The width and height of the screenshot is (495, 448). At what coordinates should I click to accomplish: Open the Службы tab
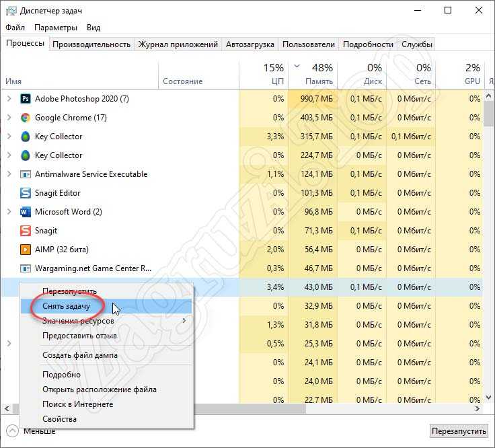[x=417, y=44]
